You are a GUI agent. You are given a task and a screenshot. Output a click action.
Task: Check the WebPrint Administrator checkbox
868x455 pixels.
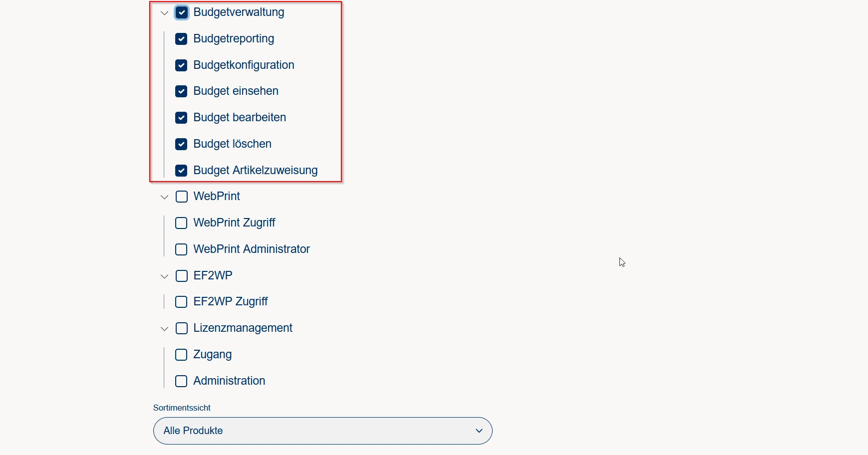tap(181, 249)
